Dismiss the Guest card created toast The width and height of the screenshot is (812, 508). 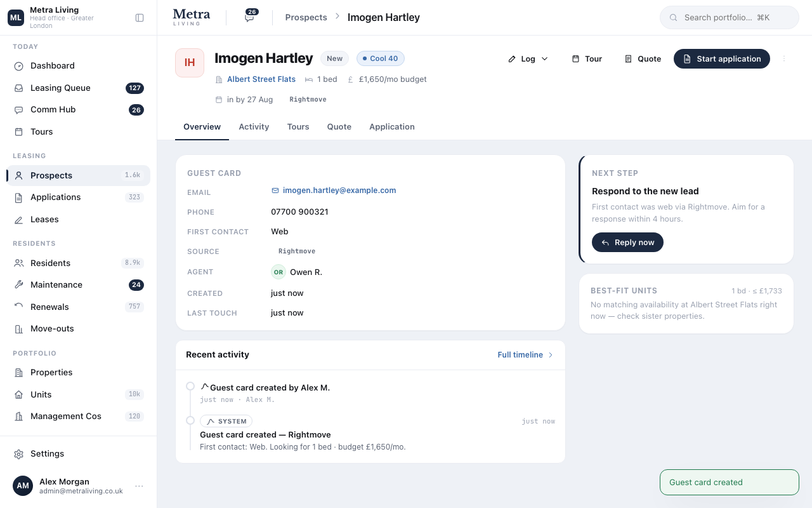point(730,483)
